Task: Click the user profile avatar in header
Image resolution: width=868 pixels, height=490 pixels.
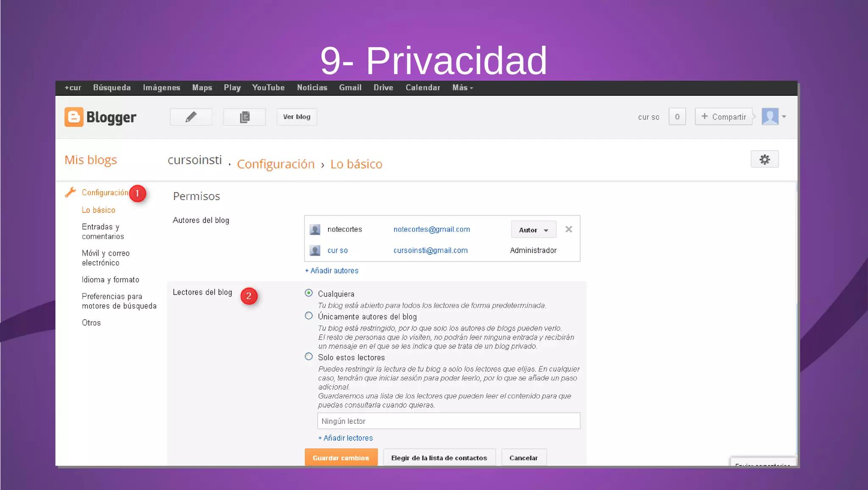Action: (x=770, y=117)
